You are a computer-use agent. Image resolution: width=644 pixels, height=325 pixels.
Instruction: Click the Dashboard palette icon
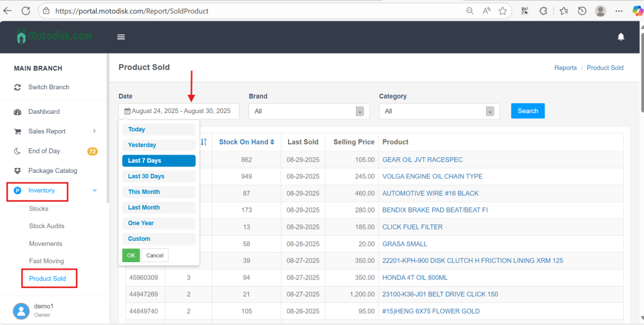pyautogui.click(x=18, y=112)
